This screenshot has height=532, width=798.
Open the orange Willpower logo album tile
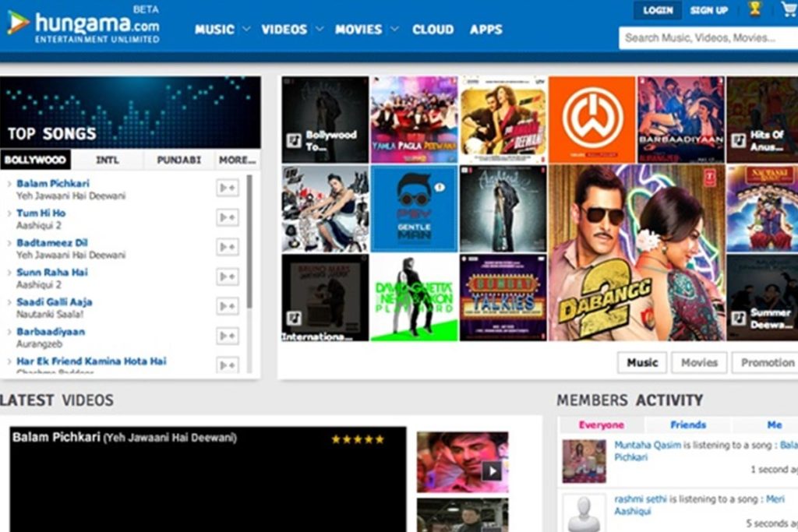(x=592, y=119)
